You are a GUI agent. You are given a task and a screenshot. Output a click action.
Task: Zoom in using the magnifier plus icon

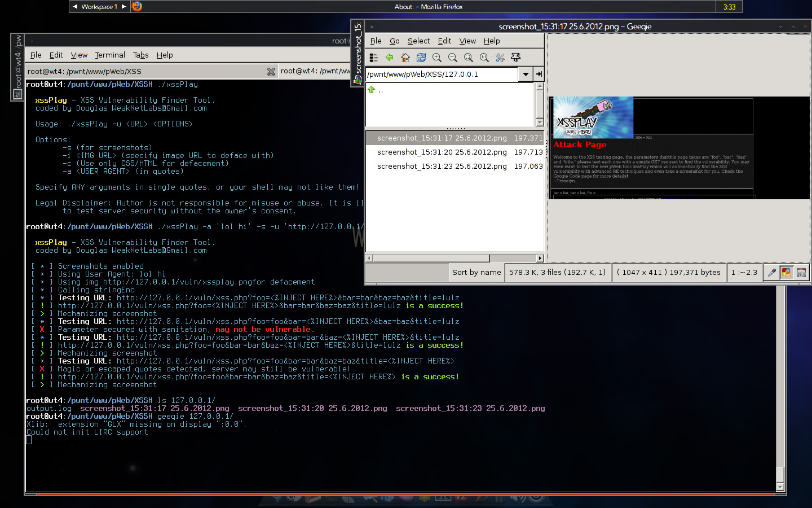click(x=437, y=58)
